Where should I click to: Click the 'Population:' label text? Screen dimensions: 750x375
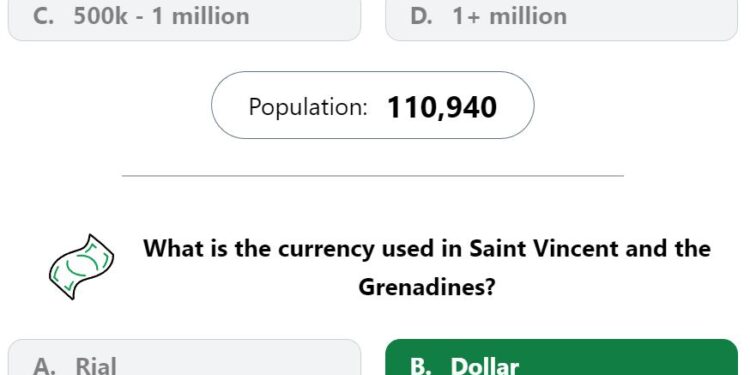(308, 107)
